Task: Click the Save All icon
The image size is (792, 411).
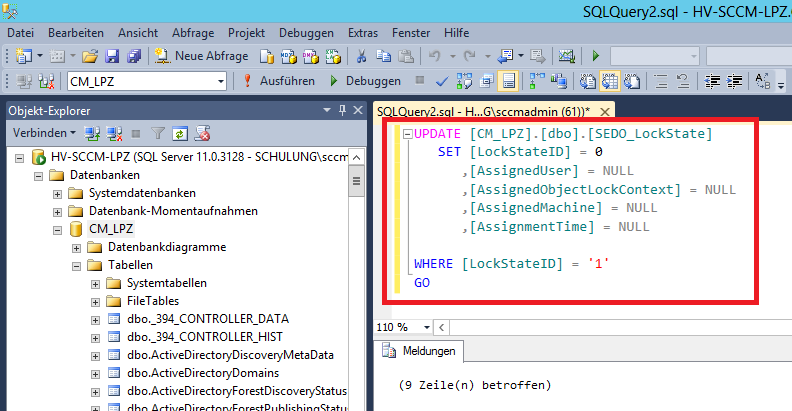Action: 133,56
